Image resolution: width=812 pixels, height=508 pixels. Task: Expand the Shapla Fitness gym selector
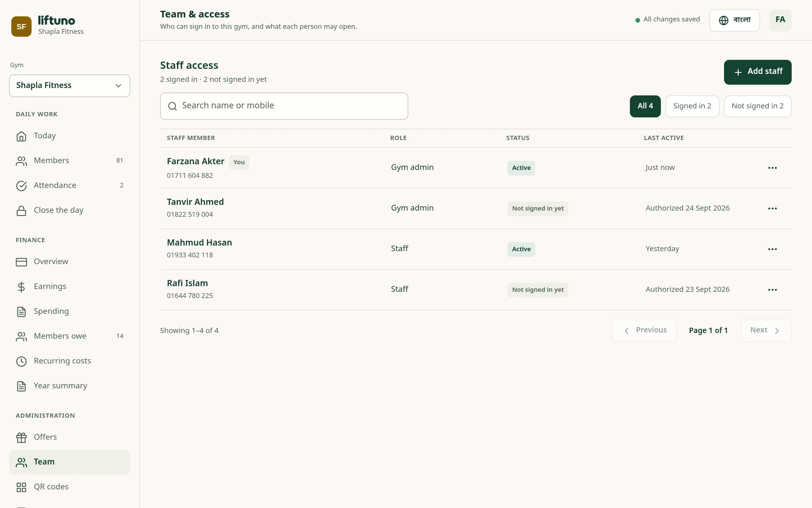[x=69, y=86]
